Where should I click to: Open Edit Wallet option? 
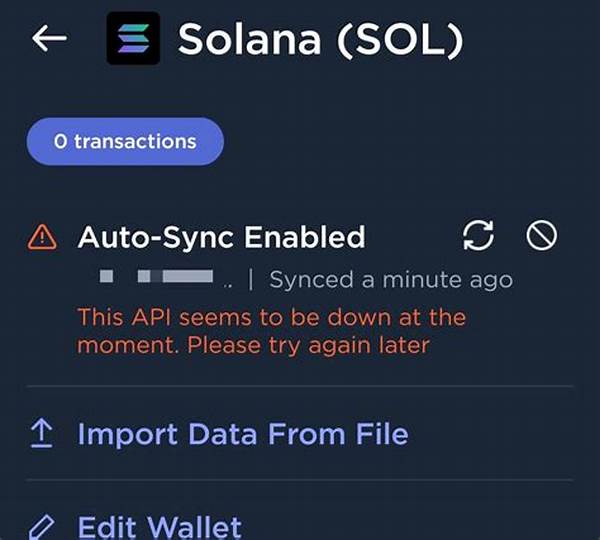click(x=160, y=526)
